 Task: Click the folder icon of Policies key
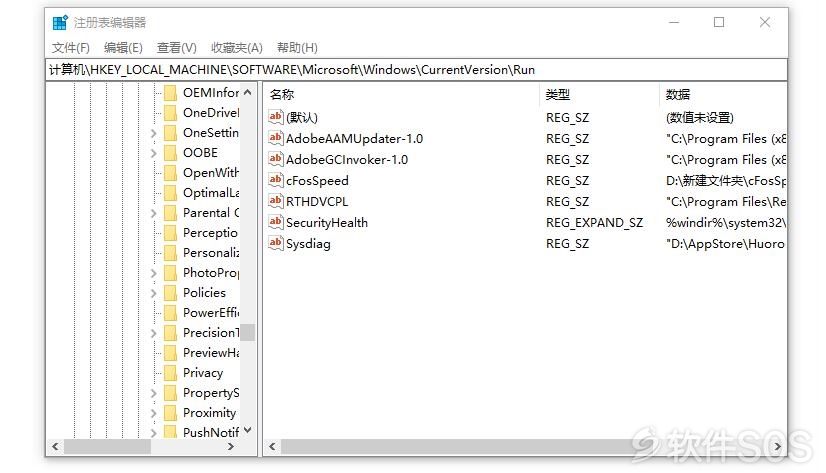coord(170,293)
